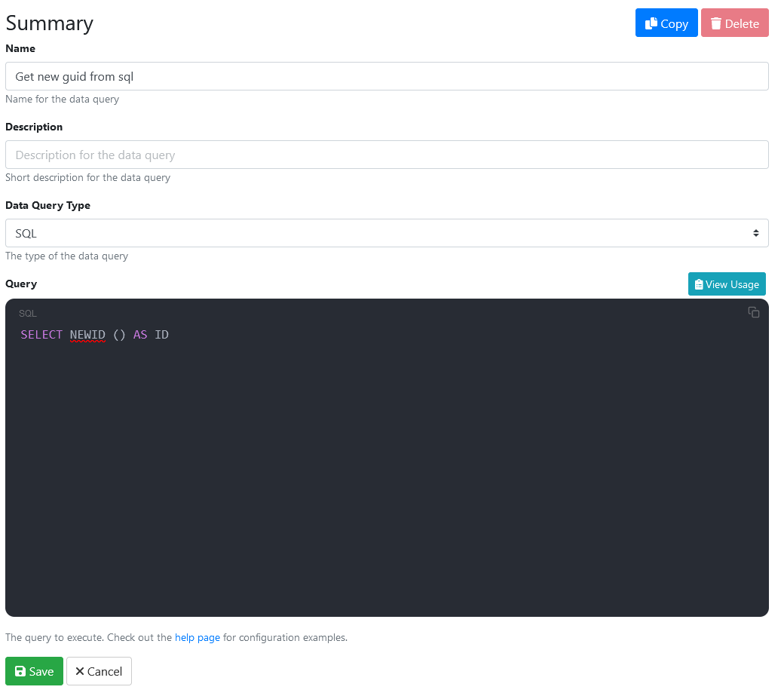Click the 'Query' label above the editor
This screenshot has width=784, height=696.
click(21, 284)
